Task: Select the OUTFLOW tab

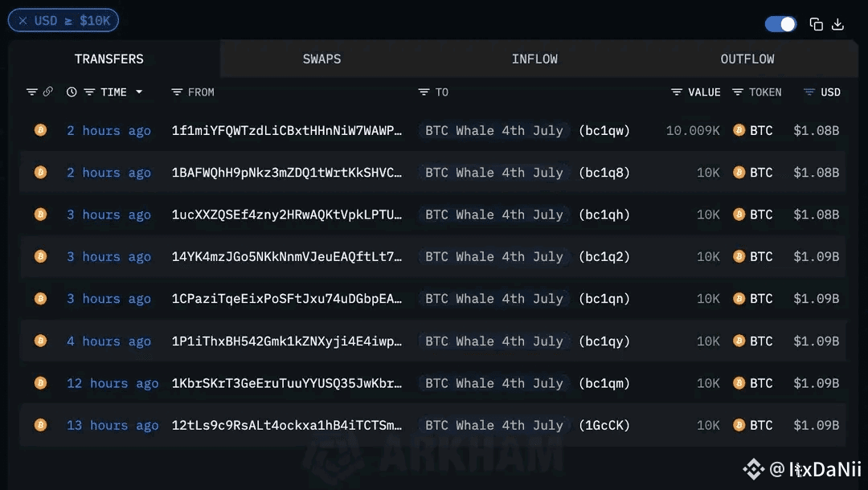Action: pyautogui.click(x=747, y=59)
